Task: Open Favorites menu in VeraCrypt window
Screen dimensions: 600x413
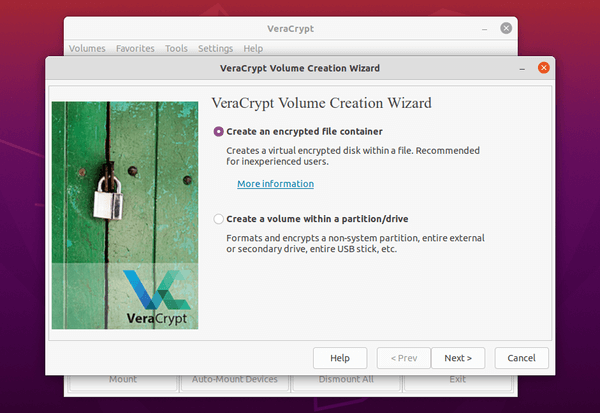Action: [135, 49]
